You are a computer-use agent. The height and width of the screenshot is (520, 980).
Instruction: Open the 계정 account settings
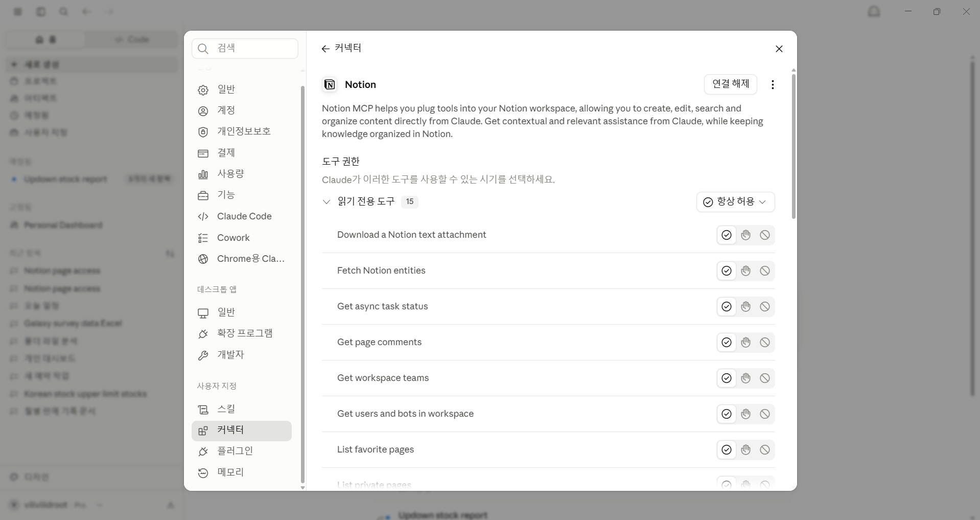(x=242, y=110)
